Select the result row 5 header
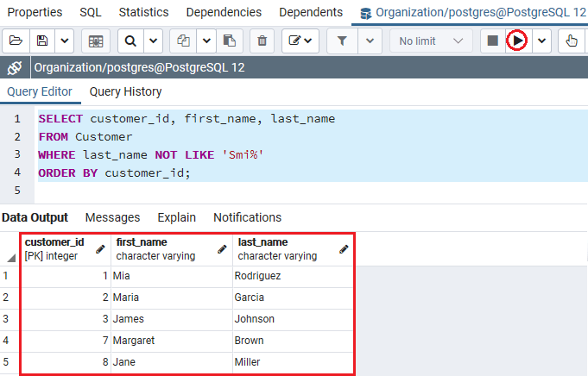 (9, 362)
